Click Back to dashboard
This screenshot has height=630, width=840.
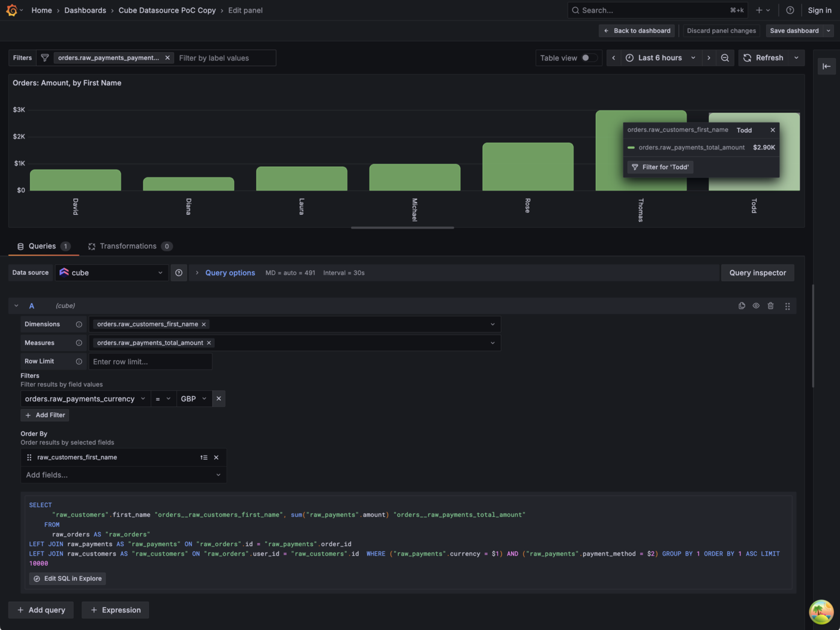637,31
